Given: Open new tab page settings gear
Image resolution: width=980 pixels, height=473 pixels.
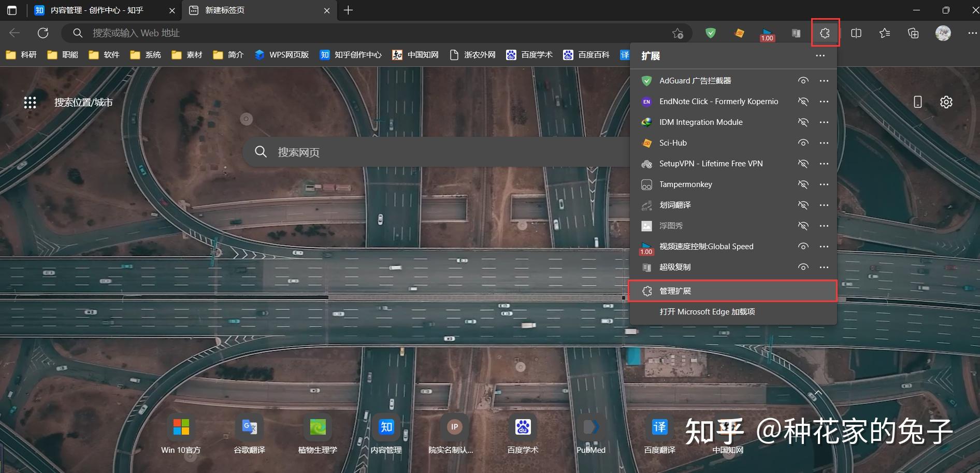Looking at the screenshot, I should [946, 102].
